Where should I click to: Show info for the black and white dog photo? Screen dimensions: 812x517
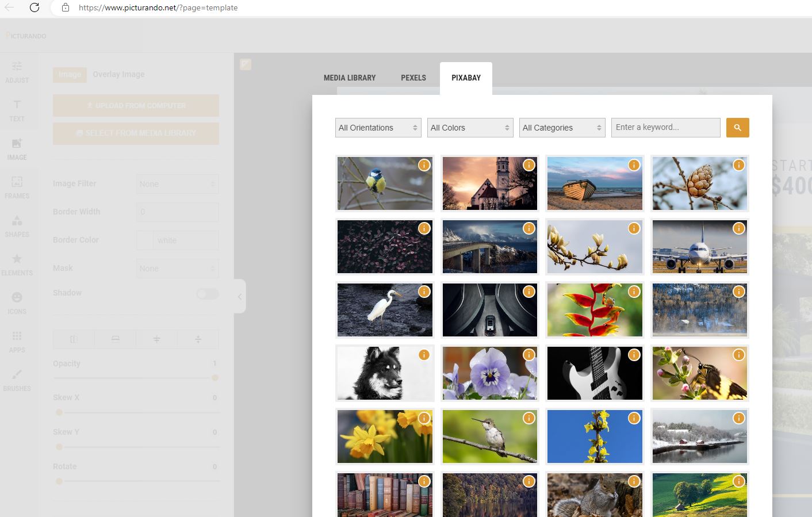(x=424, y=355)
